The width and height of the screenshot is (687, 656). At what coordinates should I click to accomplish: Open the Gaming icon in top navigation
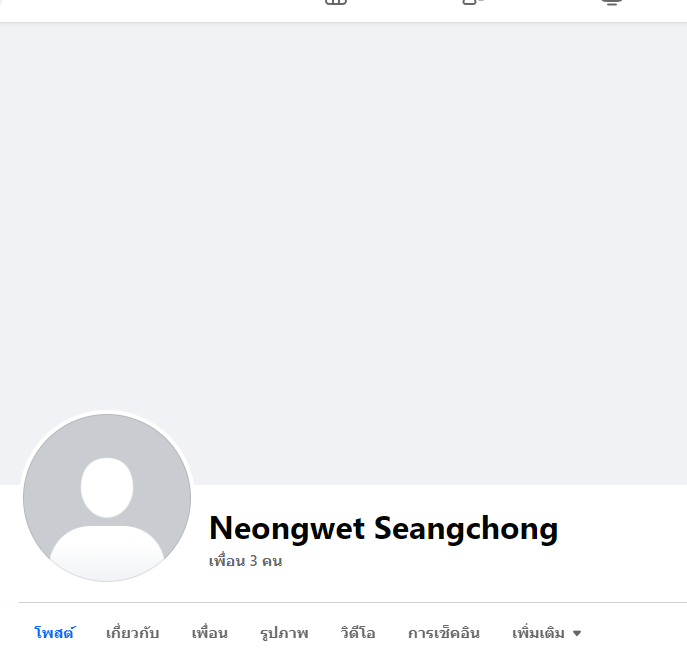[611, 3]
